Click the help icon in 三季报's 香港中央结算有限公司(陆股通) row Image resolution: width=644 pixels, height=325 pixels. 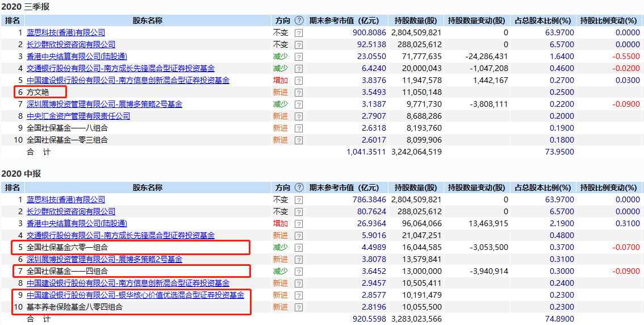[x=299, y=57]
